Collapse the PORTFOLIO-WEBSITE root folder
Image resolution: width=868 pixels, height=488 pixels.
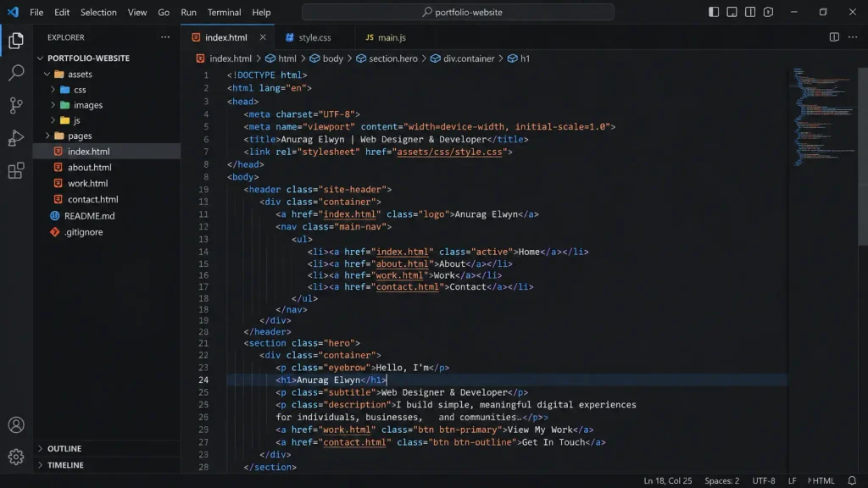click(40, 58)
